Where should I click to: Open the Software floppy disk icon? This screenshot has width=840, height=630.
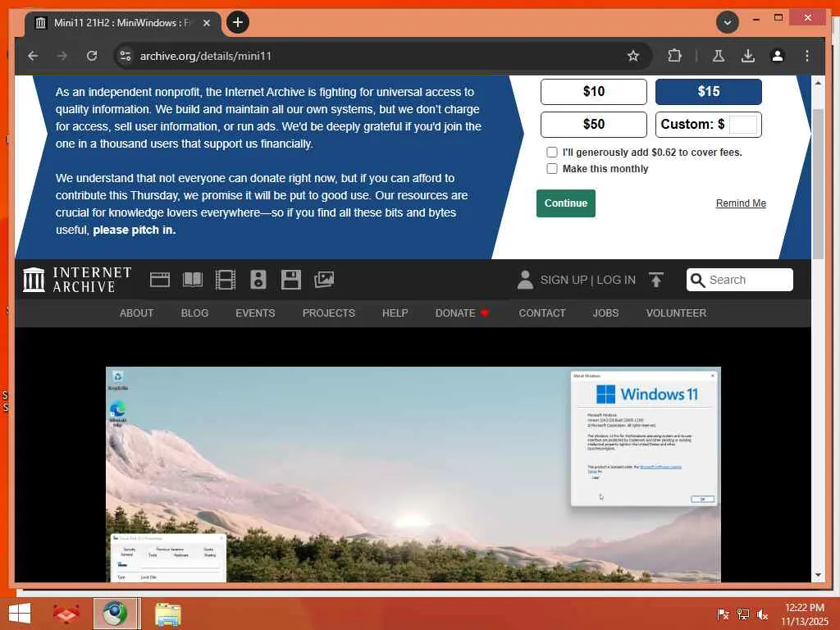coord(291,280)
